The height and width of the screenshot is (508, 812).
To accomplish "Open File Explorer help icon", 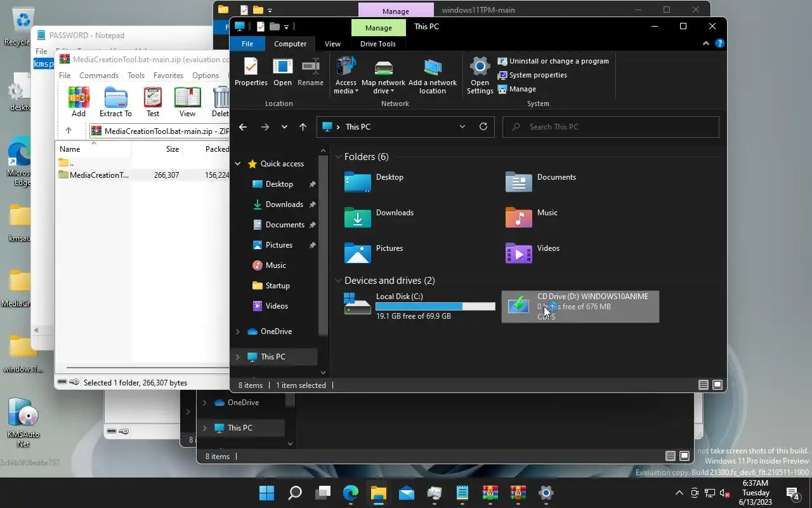I will [x=720, y=44].
